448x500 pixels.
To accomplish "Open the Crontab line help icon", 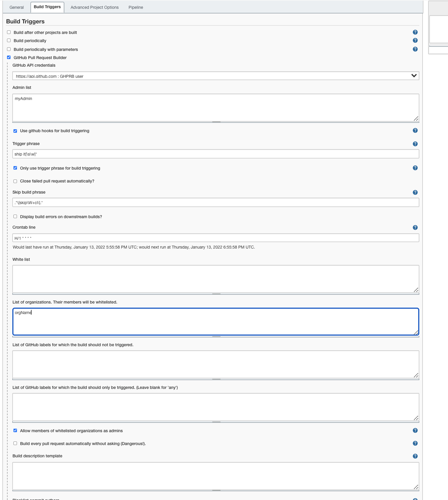I will 415,227.
